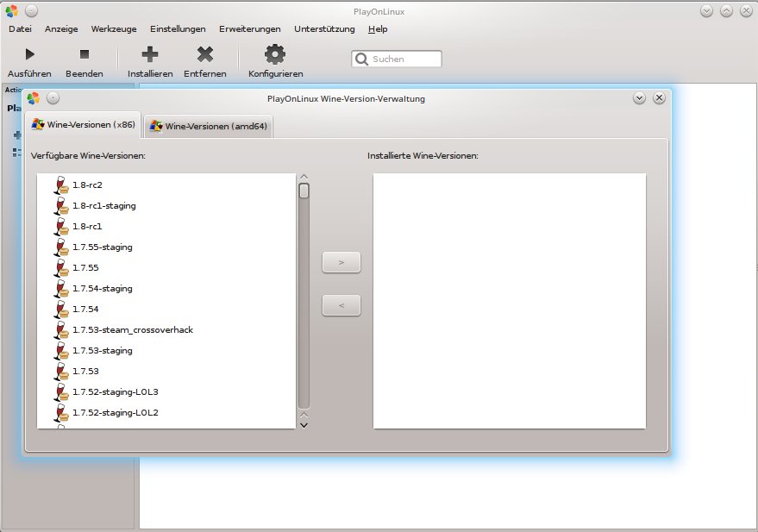Image resolution: width=758 pixels, height=532 pixels.
Task: Select version 1.8-rc2 in list
Action: coord(87,185)
